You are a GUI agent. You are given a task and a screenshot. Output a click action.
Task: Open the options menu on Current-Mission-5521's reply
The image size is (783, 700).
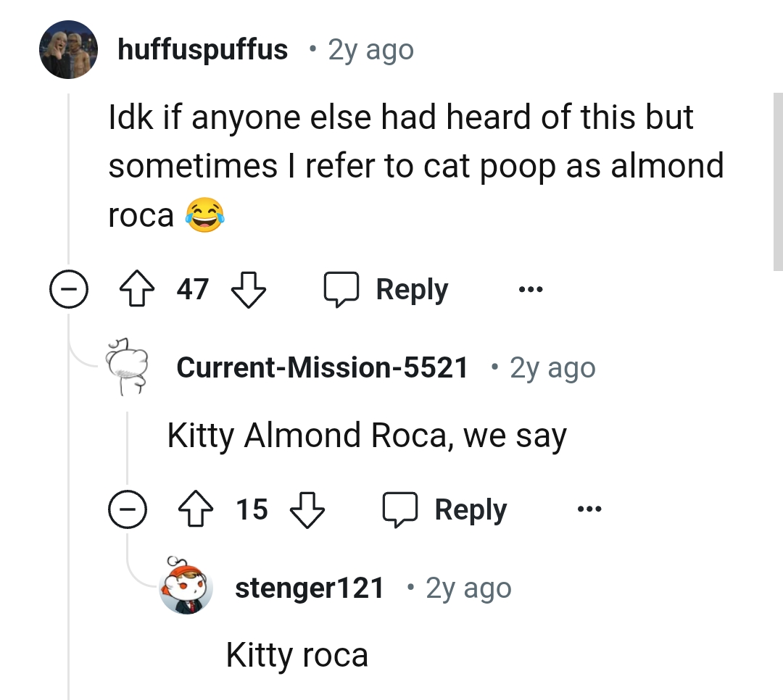589,509
